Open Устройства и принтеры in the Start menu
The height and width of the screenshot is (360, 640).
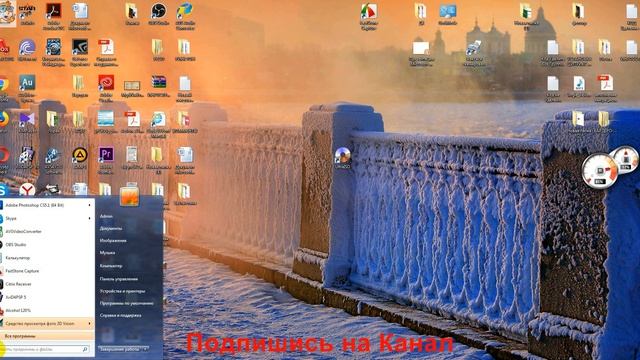(x=122, y=291)
